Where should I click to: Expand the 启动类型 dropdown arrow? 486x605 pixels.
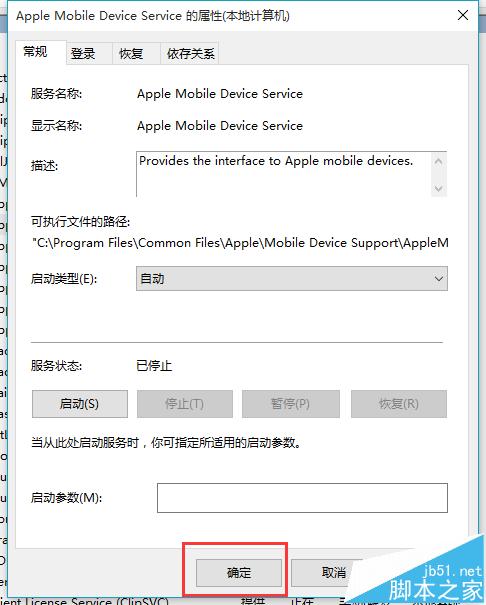[x=438, y=279]
